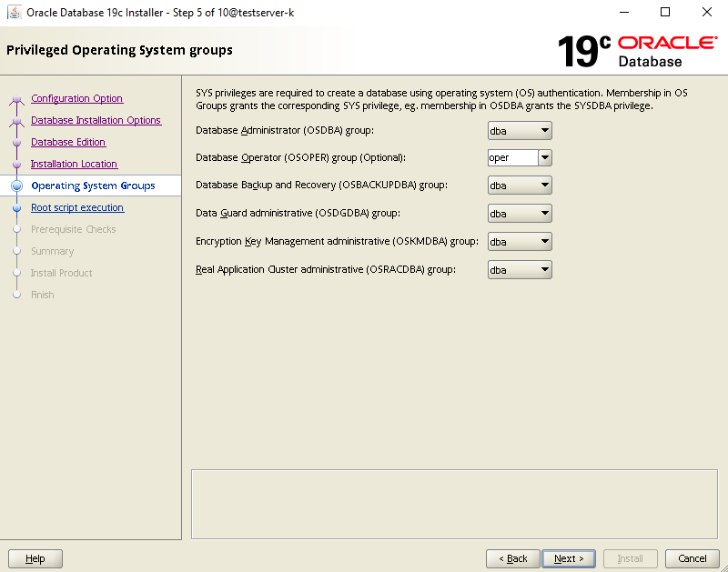Go to the Root script execution step
This screenshot has width=728, height=572.
point(77,207)
